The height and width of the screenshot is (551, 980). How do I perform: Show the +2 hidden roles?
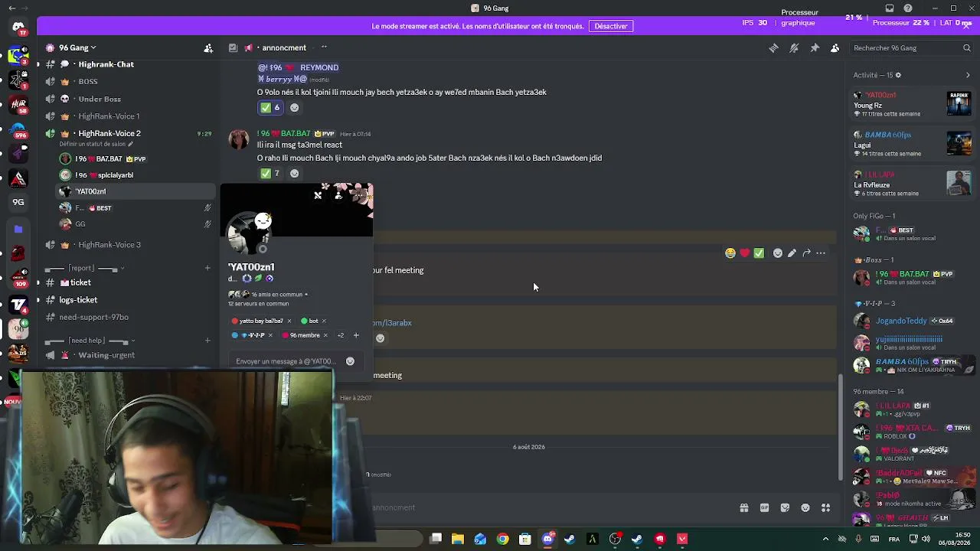pyautogui.click(x=341, y=335)
